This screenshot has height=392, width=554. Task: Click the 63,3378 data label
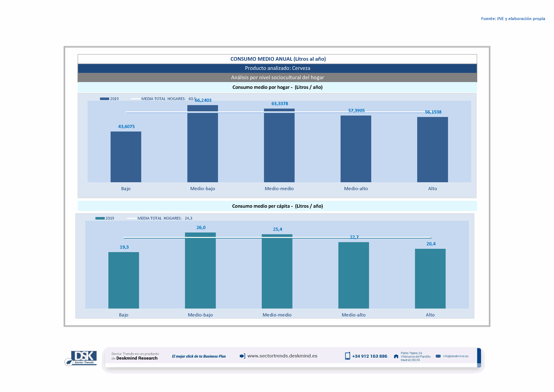click(x=280, y=104)
